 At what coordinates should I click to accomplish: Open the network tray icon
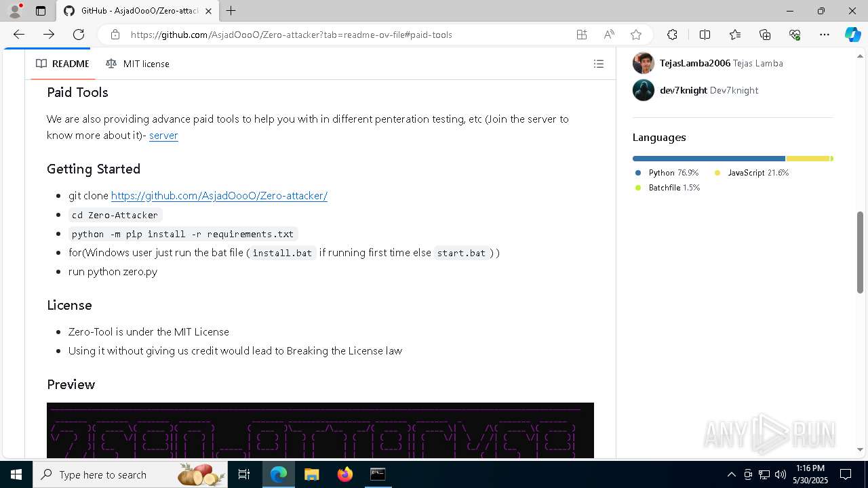pyautogui.click(x=764, y=474)
